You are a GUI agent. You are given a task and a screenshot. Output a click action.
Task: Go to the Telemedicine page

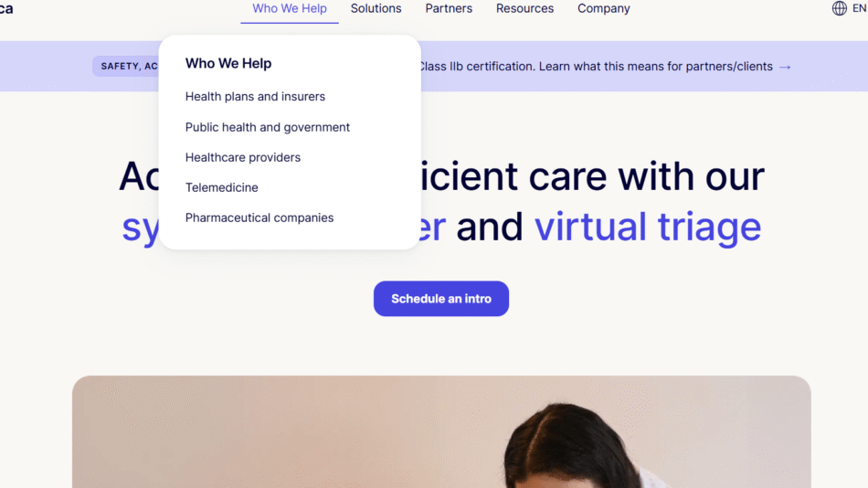click(x=221, y=187)
